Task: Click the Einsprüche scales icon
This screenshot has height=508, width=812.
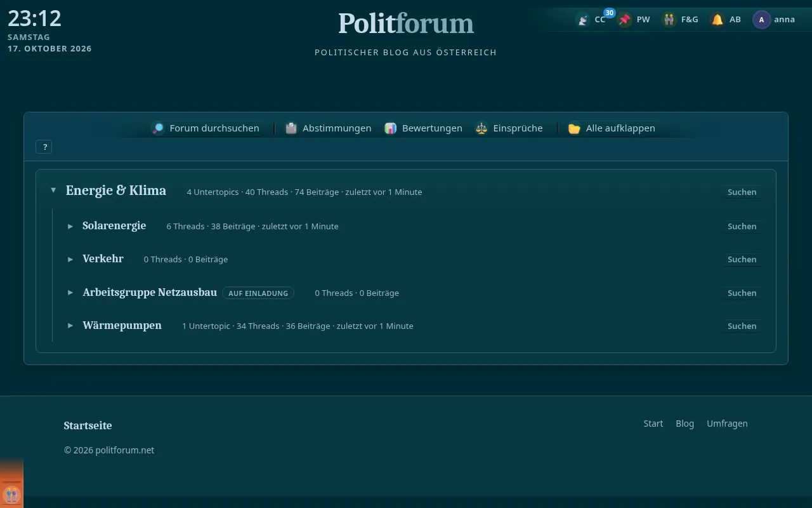Action: tap(481, 128)
